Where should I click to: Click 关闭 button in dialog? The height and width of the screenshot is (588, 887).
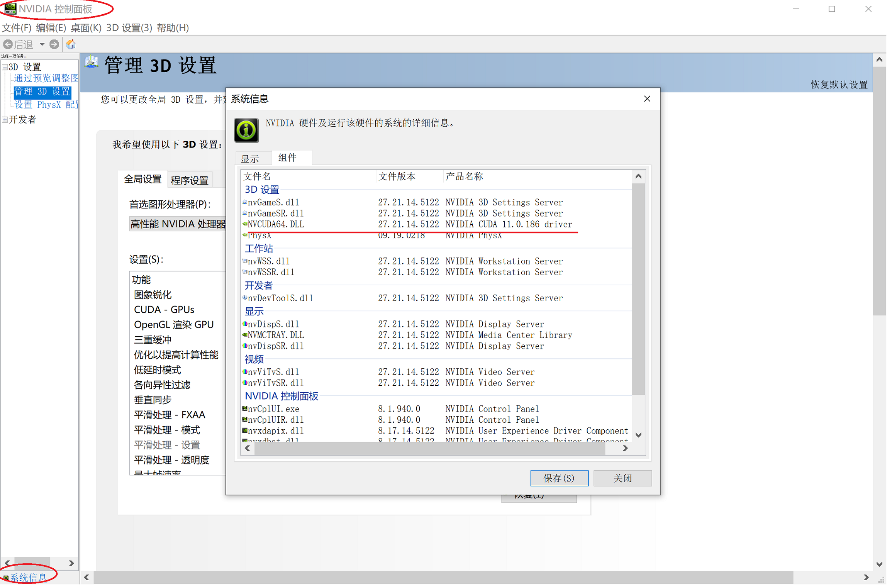(x=622, y=478)
